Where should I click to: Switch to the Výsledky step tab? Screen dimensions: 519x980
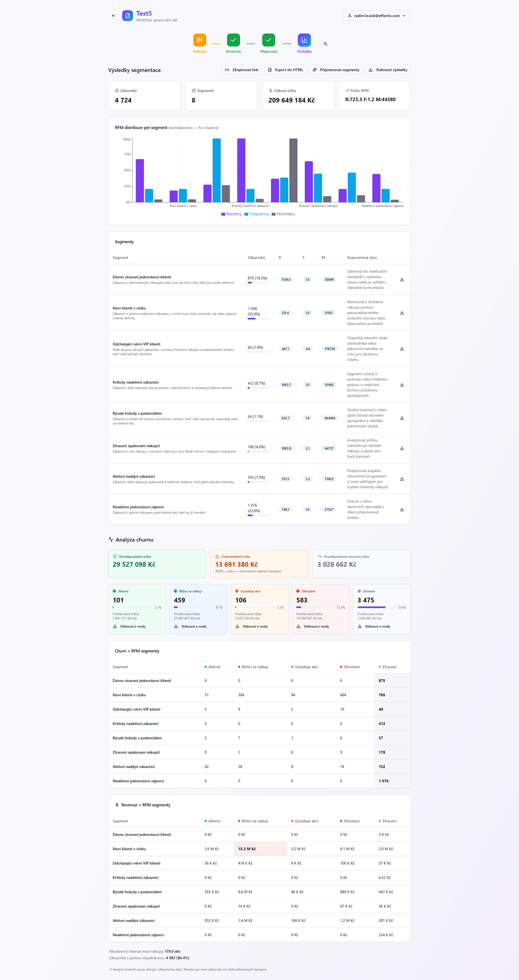pyautogui.click(x=304, y=40)
